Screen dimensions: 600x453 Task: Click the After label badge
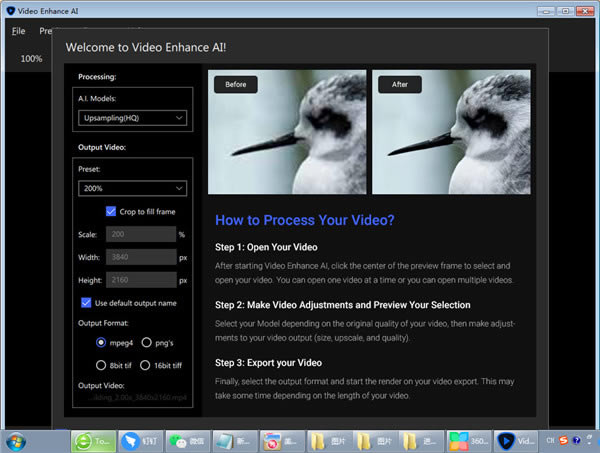[400, 85]
